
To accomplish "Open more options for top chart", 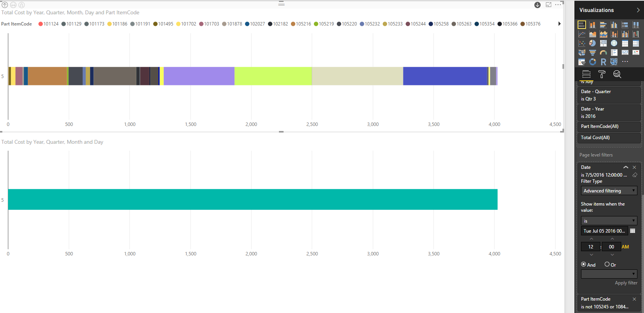I will [x=558, y=5].
